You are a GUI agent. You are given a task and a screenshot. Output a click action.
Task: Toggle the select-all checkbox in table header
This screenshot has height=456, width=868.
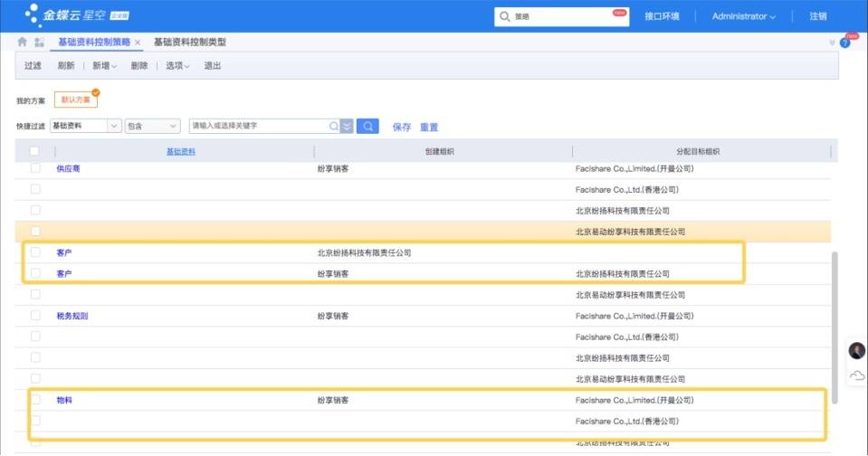tap(34, 151)
